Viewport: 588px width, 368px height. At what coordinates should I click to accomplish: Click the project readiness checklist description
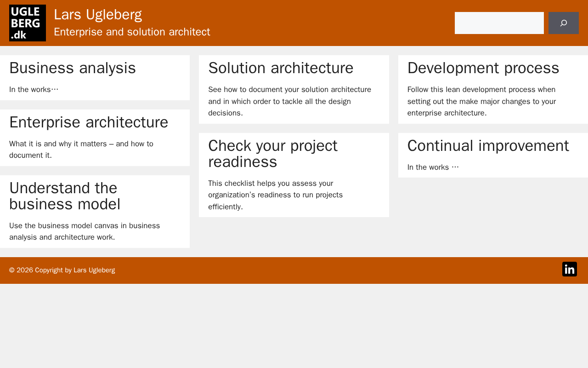(x=275, y=195)
